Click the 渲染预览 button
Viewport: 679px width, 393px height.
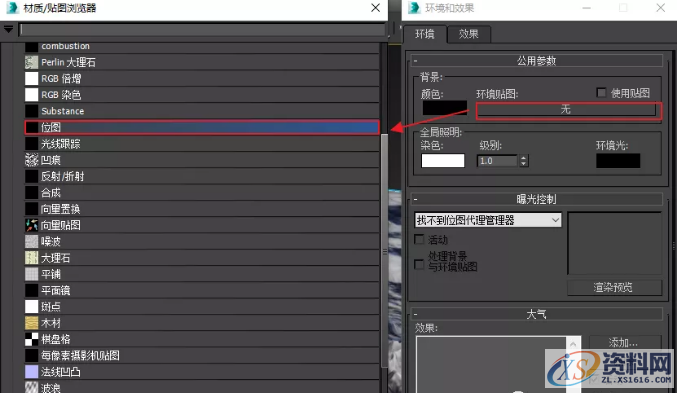(x=614, y=287)
